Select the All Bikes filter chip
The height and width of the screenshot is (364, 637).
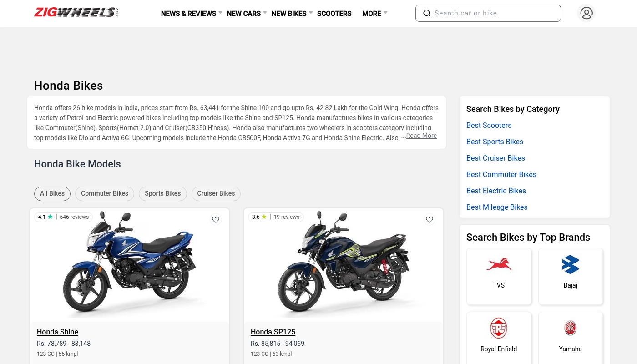pyautogui.click(x=52, y=194)
